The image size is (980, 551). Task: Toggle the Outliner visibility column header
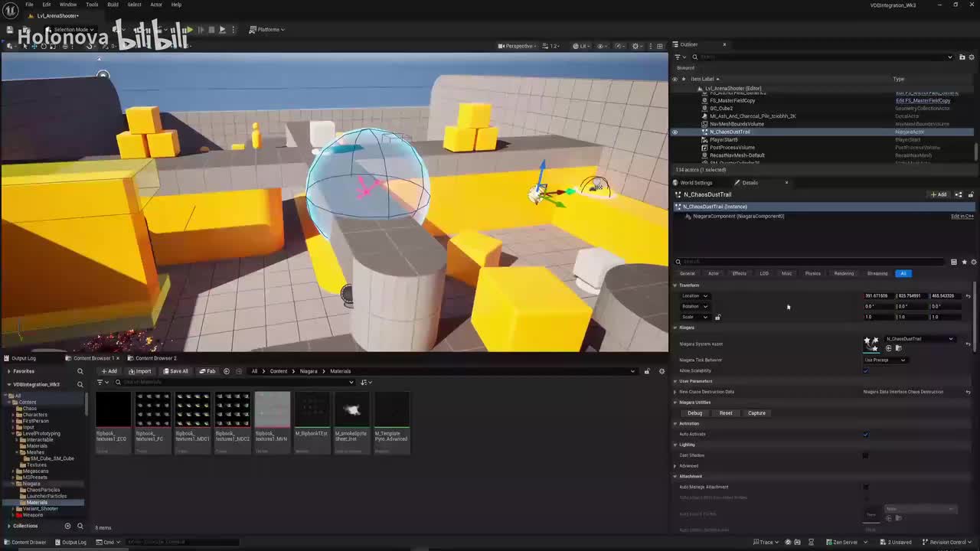675,79
